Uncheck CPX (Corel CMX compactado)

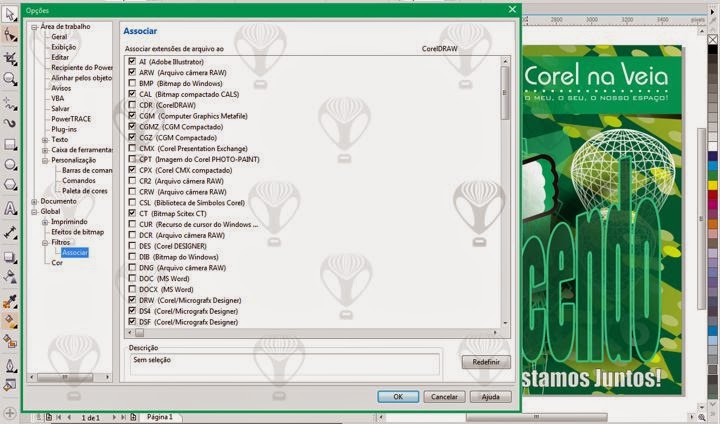point(132,170)
